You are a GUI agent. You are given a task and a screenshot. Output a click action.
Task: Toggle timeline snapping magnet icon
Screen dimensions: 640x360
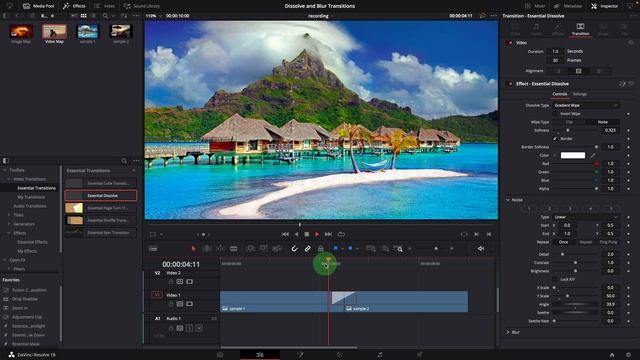(294, 249)
